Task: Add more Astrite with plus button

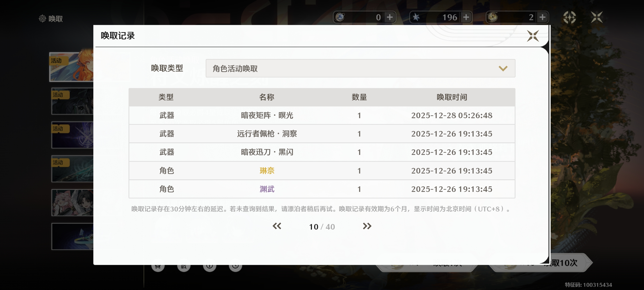Action: pos(390,17)
